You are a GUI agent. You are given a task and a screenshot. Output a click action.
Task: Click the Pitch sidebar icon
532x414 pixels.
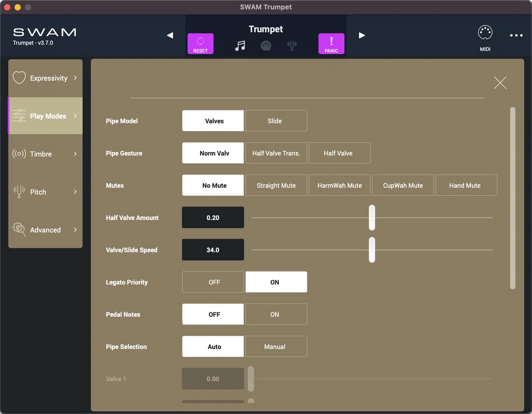point(18,192)
